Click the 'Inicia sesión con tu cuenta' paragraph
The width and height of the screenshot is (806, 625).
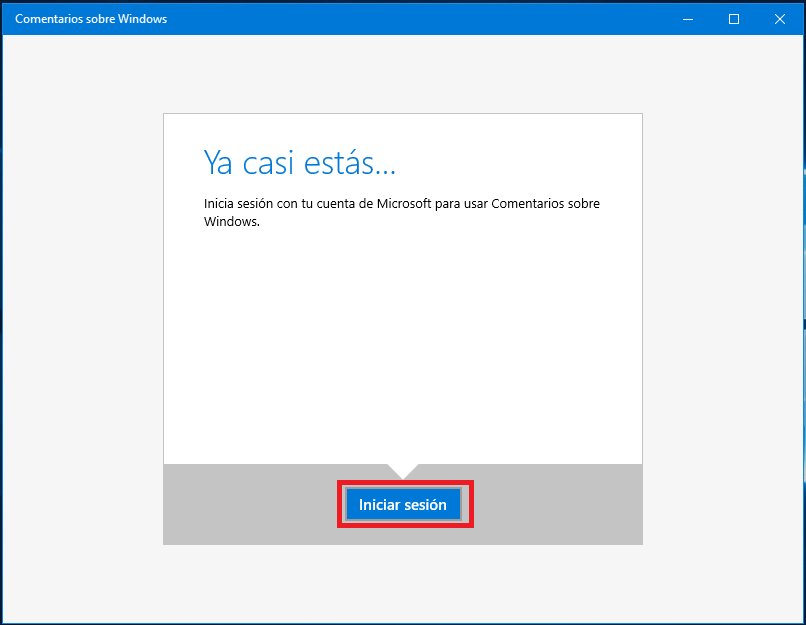402,212
